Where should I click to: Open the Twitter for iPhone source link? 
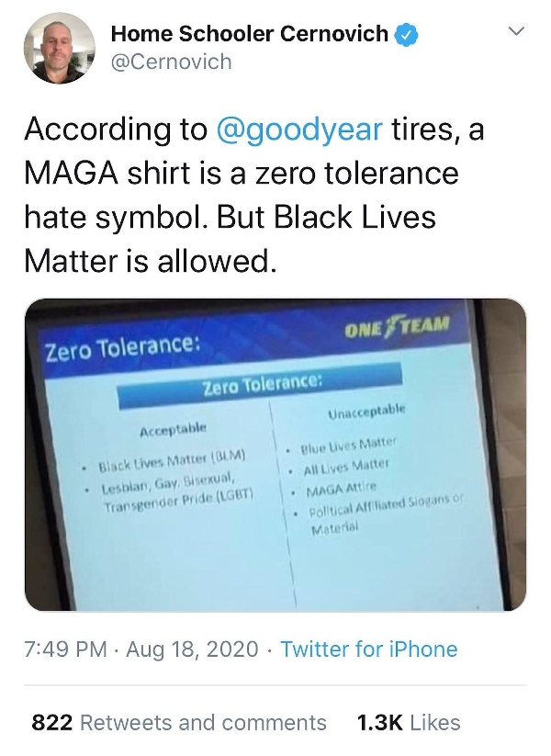pyautogui.click(x=368, y=649)
